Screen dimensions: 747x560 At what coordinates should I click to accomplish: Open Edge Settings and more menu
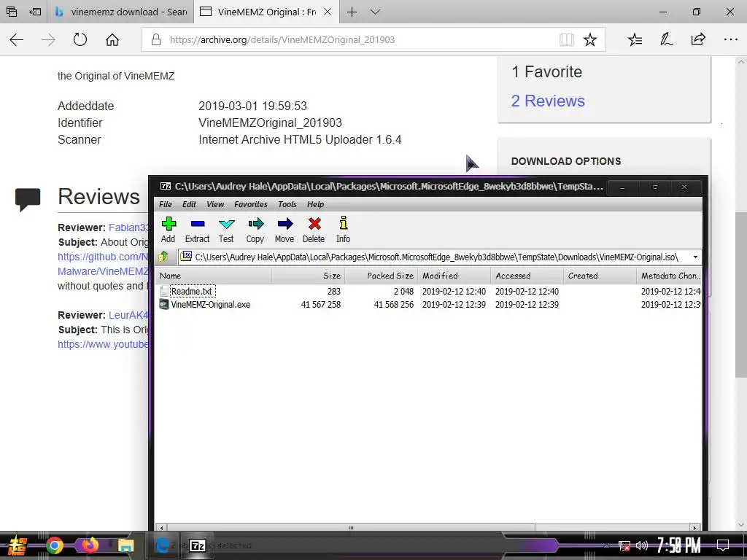730,39
